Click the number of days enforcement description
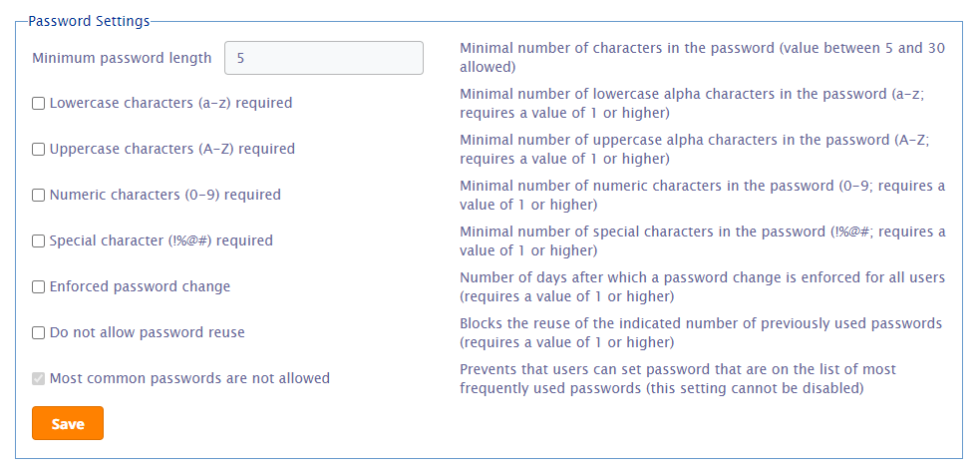Viewport: 980px width, 473px height. click(702, 286)
